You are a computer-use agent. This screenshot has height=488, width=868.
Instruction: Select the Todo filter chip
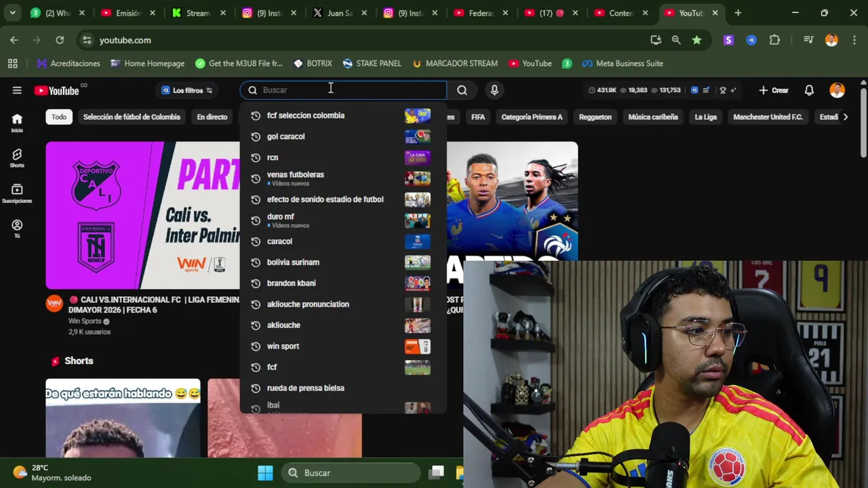[59, 117]
